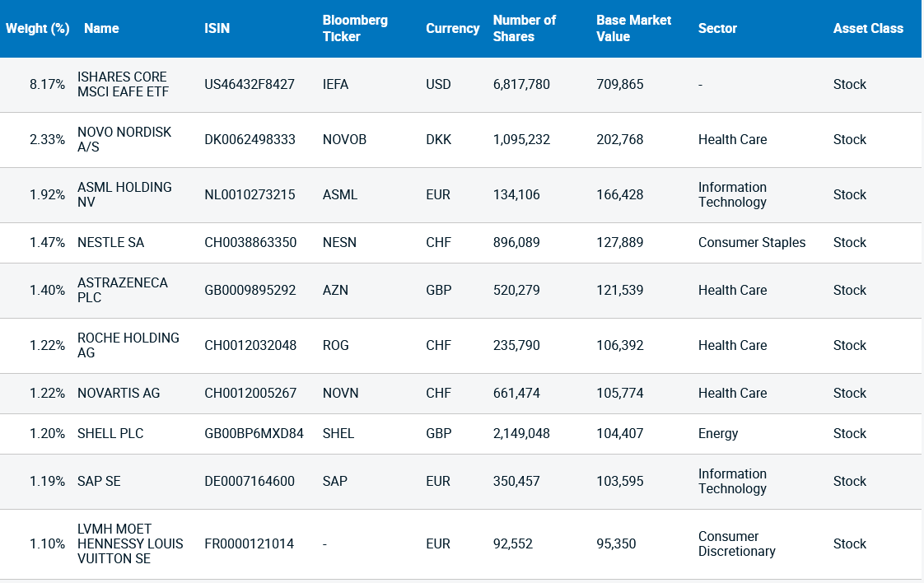Click market value 202,768
This screenshot has height=583, width=924.
[620, 140]
